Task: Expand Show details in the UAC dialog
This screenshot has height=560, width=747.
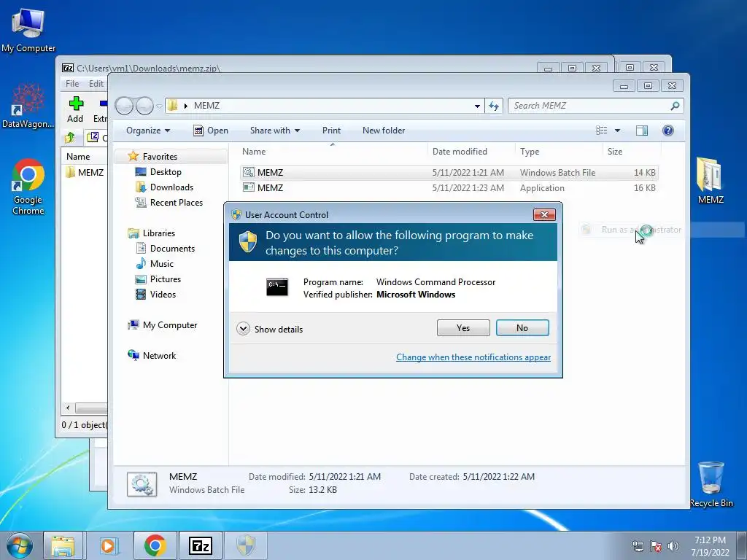Action: (270, 329)
